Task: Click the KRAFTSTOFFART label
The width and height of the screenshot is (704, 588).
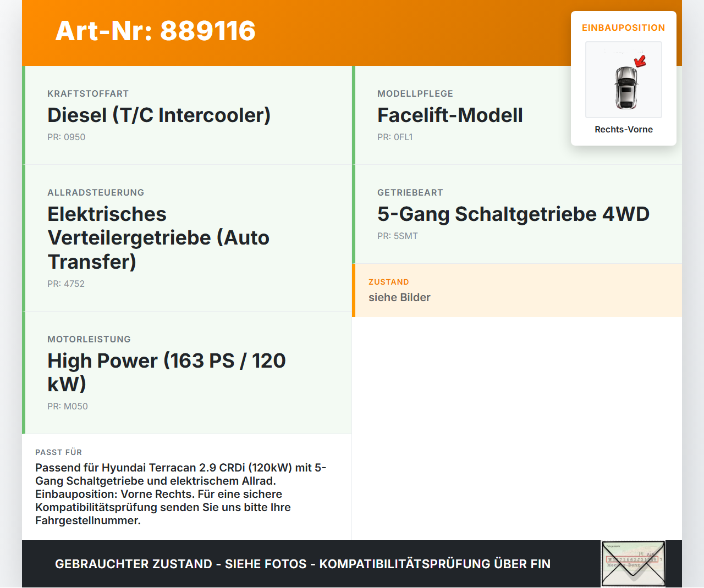Action: tap(88, 94)
